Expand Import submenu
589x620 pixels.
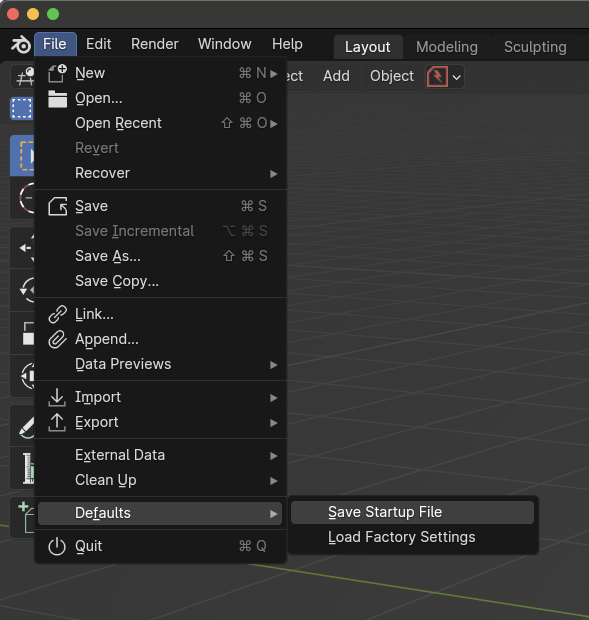(x=274, y=398)
